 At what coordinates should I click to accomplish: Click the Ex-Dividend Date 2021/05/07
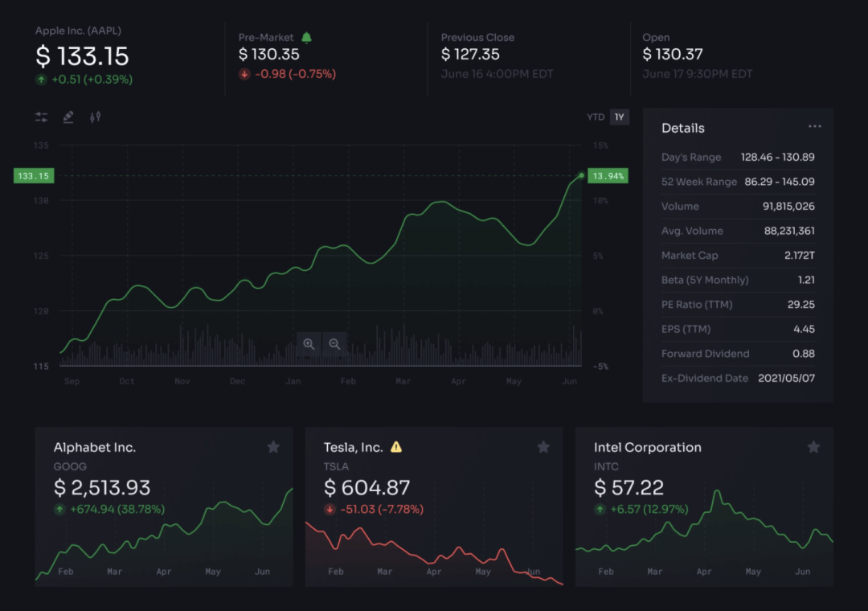coord(786,378)
